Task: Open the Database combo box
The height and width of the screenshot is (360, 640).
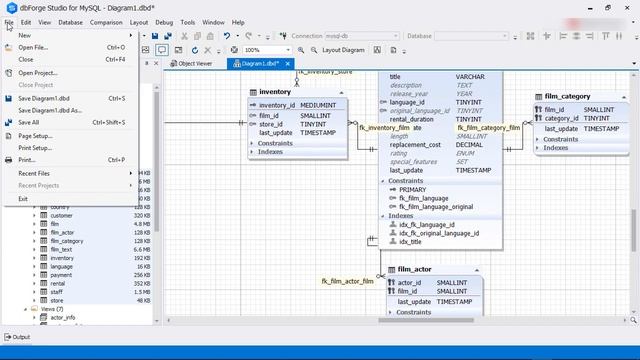Action: 471,36
